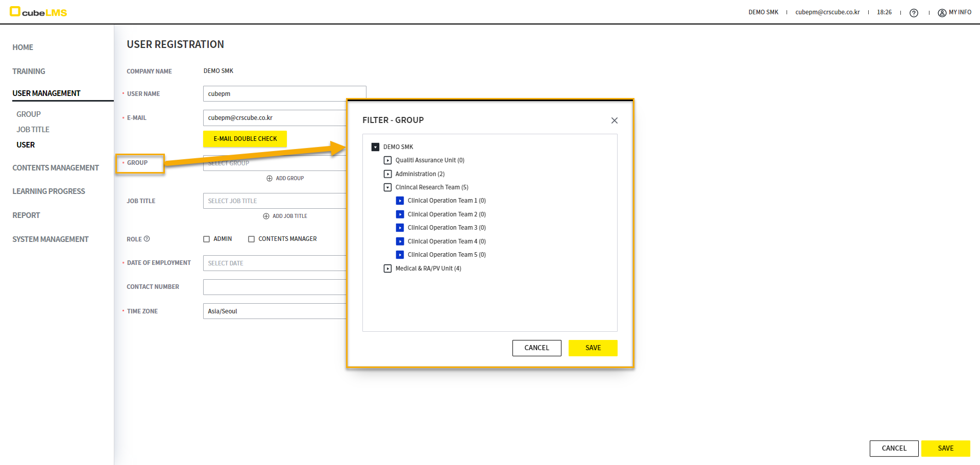Viewport: 980px width, 465px height.
Task: Collapse the Clinincal Research Team node
Action: 387,187
